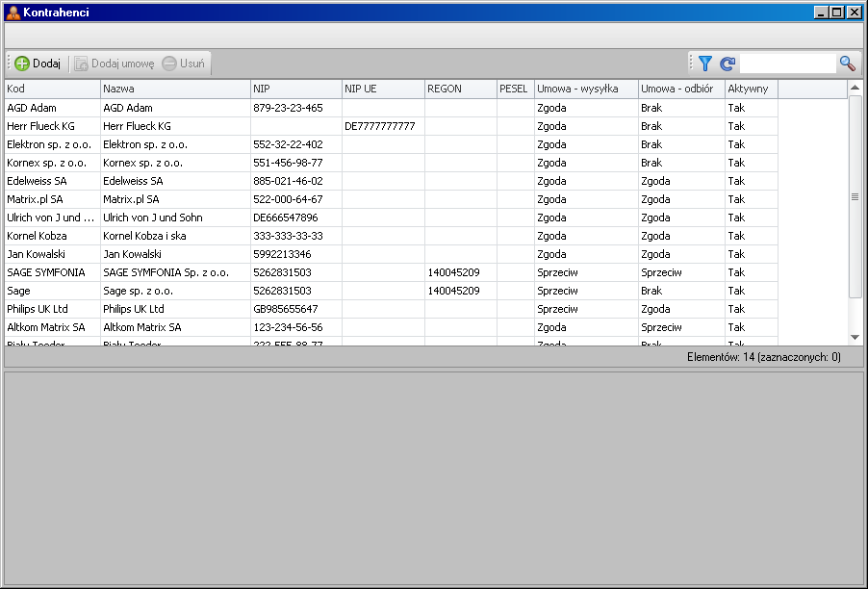Click the Dodaj umowę toolbar icon
The image size is (868, 589).
coord(82,64)
